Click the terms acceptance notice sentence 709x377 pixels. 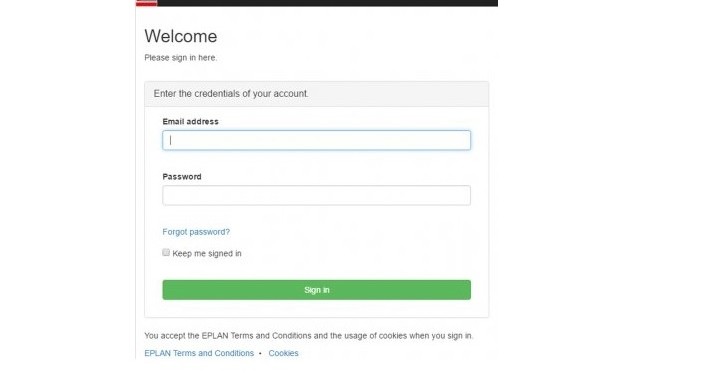tap(308, 336)
